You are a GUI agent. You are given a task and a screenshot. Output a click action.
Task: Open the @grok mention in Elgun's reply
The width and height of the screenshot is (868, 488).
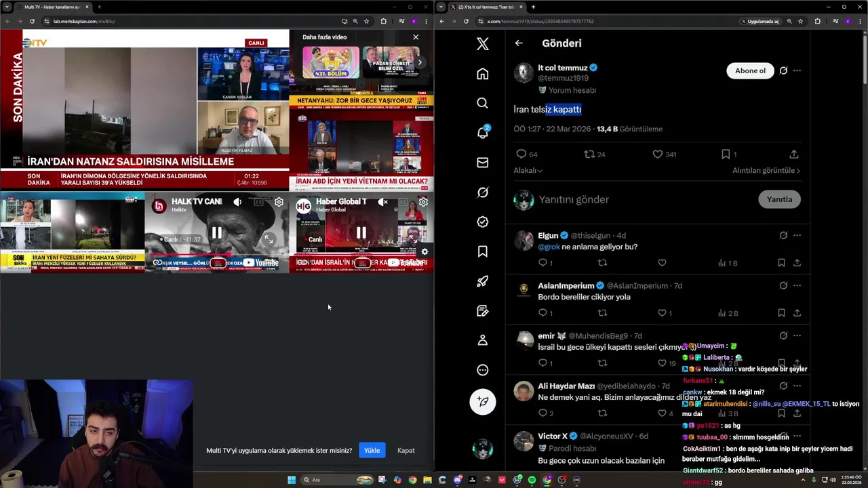[x=549, y=247]
